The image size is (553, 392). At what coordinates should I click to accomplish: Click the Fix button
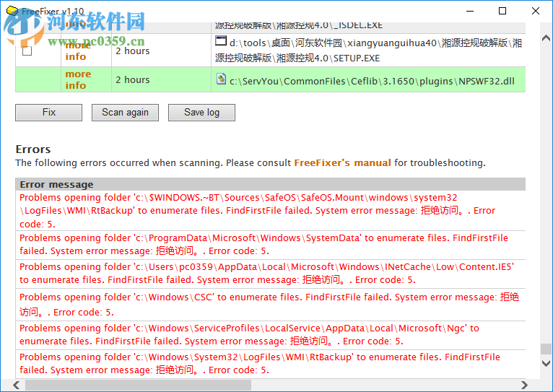[x=48, y=113]
